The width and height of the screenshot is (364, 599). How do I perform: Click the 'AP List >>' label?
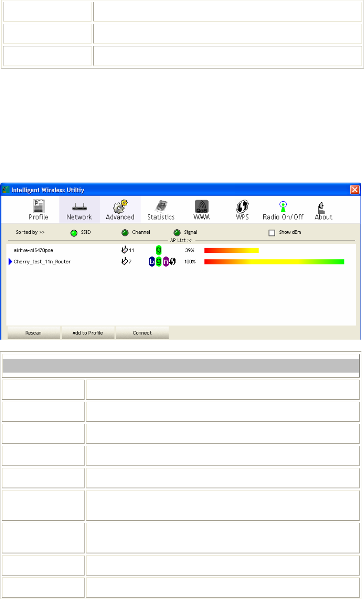[181, 240]
